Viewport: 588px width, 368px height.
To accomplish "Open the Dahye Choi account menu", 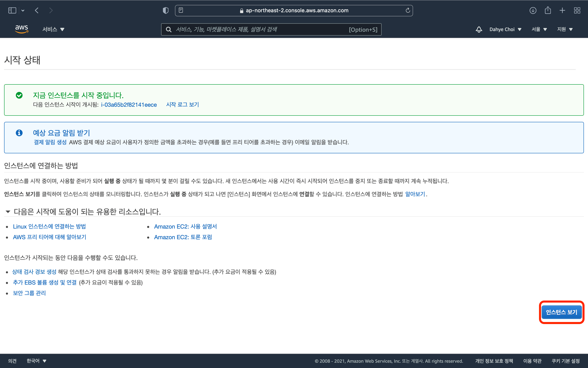I will point(505,29).
